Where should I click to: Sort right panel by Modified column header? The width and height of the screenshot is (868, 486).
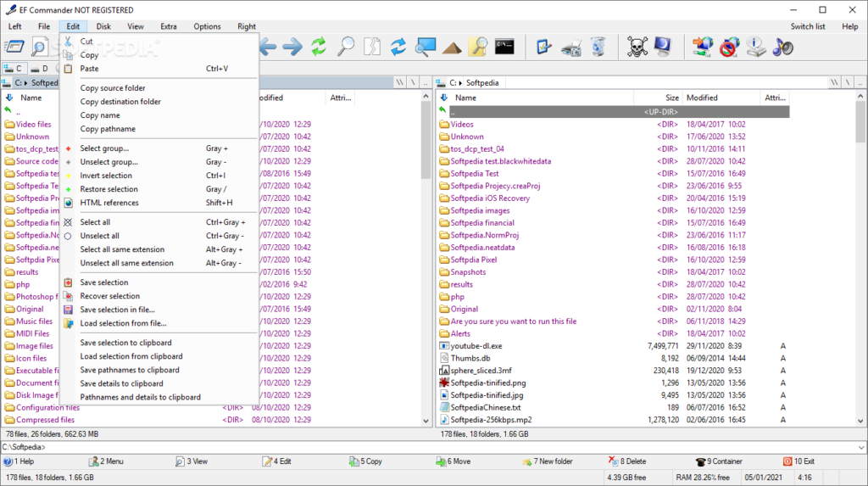coord(721,98)
